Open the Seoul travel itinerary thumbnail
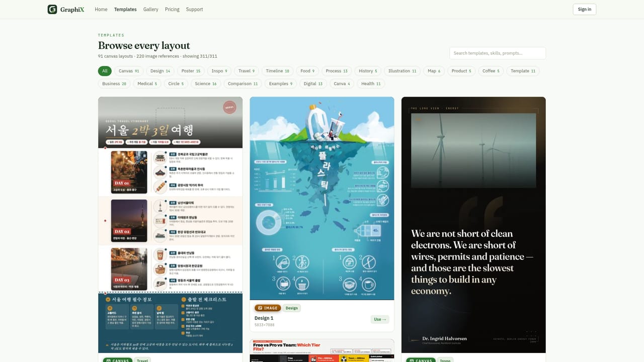This screenshot has height=362, width=644. 171,225
